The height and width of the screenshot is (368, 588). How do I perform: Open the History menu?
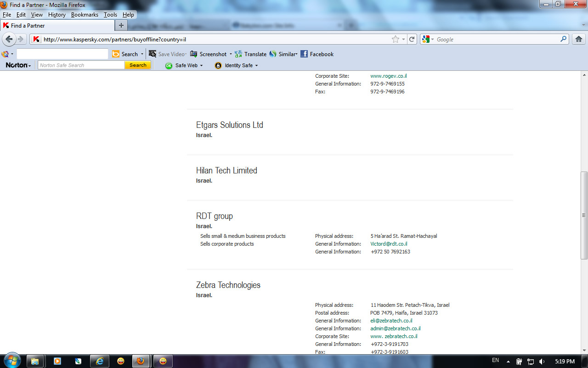click(x=57, y=15)
